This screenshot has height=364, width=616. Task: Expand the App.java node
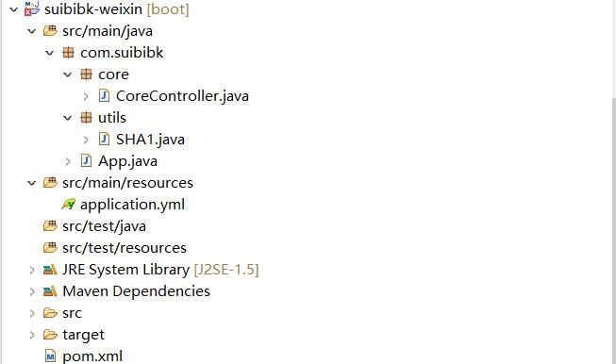tap(68, 161)
